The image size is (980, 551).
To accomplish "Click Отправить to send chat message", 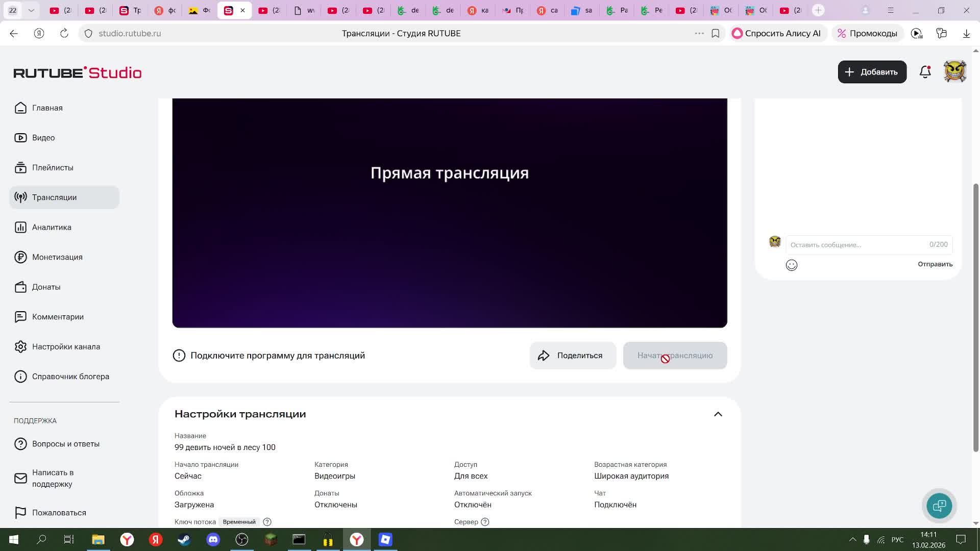I will pos(935,264).
